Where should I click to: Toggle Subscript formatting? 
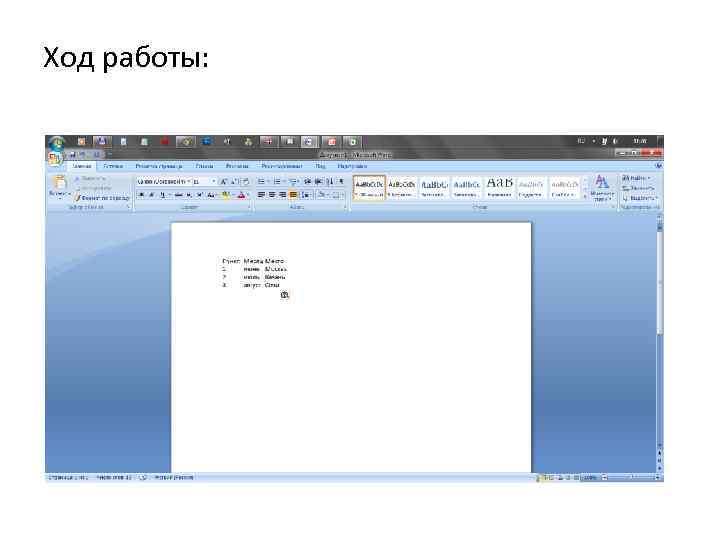coord(189,195)
